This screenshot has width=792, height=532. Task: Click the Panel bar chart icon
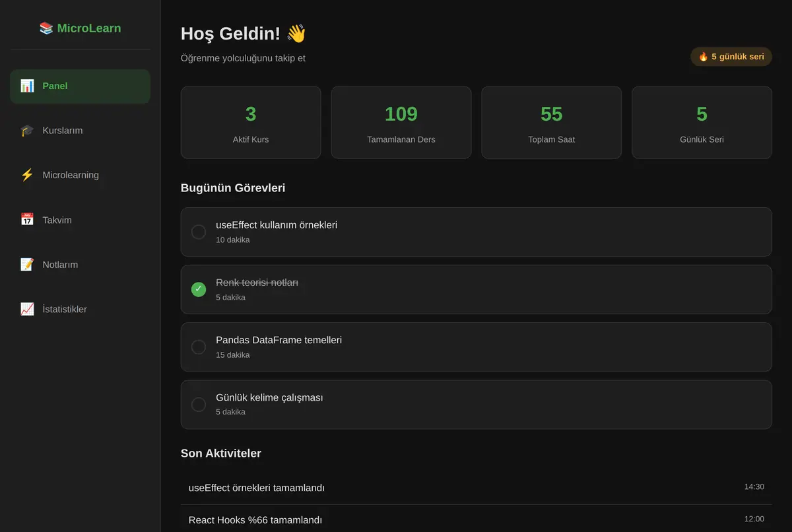click(x=27, y=86)
